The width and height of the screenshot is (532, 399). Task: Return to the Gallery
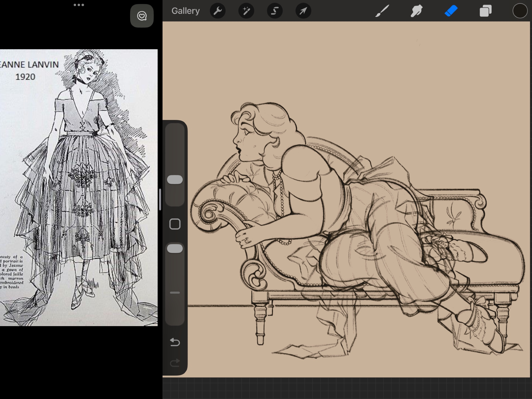click(185, 11)
